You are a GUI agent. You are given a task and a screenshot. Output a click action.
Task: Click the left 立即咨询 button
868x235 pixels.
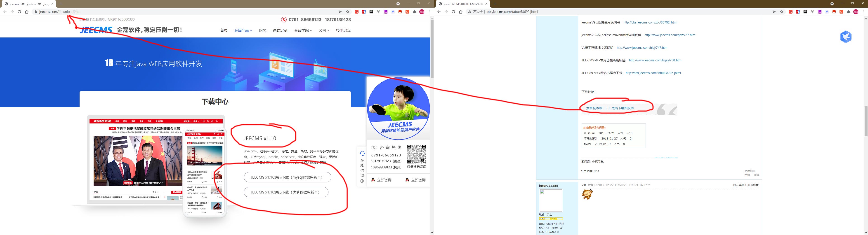pos(381,180)
